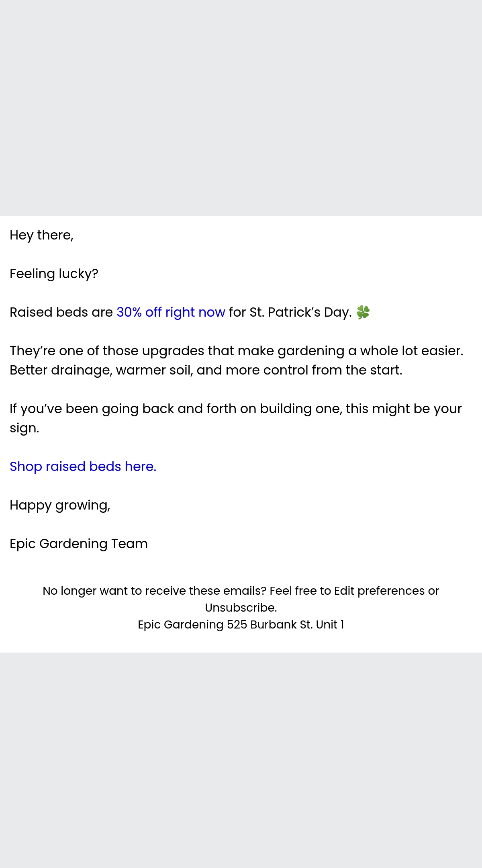Click the word 'sign.' ending the paragraph
The height and width of the screenshot is (868, 482).
click(25, 428)
